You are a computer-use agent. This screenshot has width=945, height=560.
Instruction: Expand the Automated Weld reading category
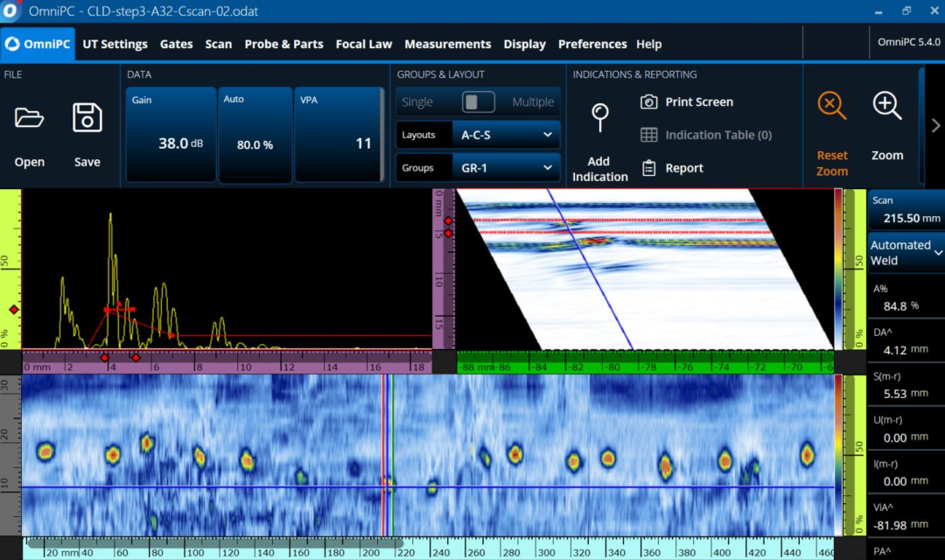(906, 253)
